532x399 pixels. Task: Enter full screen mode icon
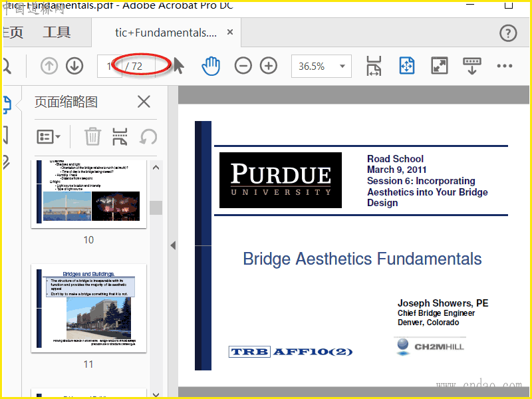click(x=440, y=66)
